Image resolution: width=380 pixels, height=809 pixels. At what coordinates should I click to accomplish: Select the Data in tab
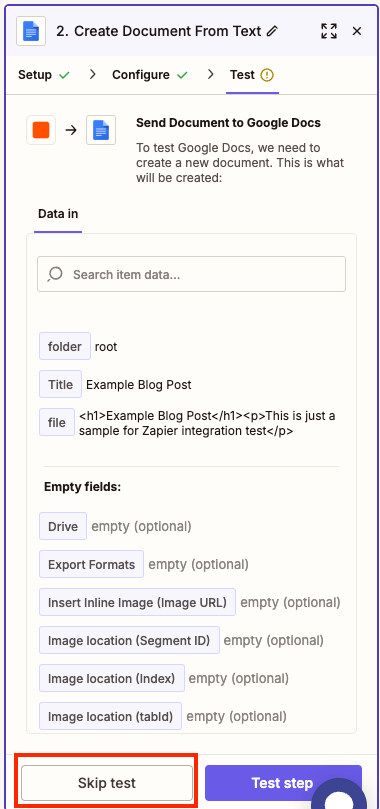[58, 214]
